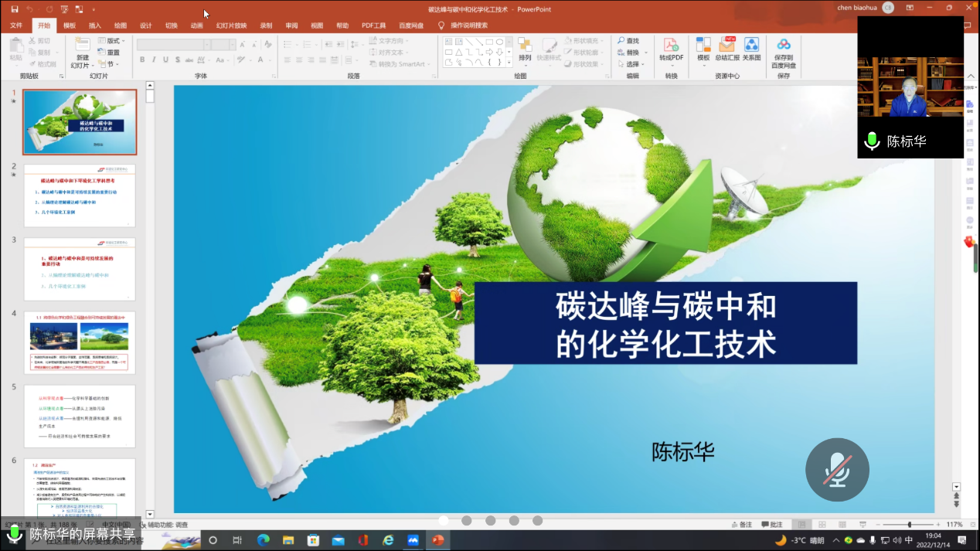Switch to the 幻灯片放映 tab
980x551 pixels.
(231, 26)
